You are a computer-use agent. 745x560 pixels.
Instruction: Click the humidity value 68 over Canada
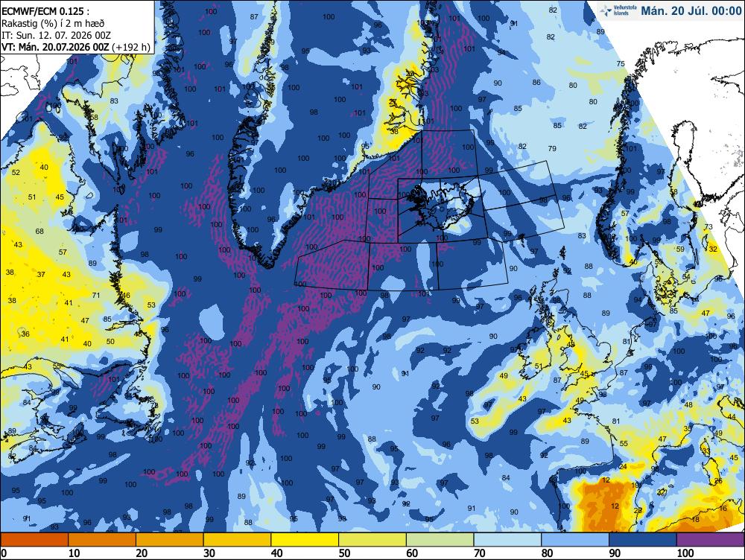pos(39,232)
